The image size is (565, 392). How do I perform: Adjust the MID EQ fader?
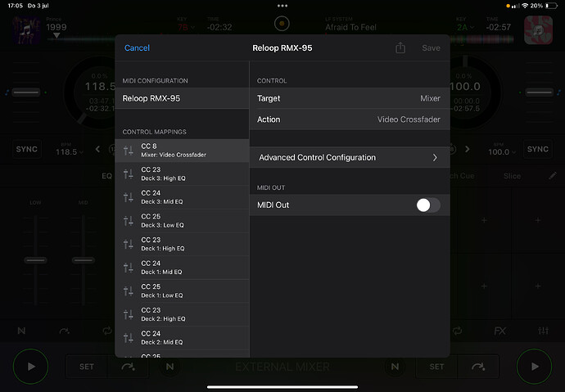click(x=84, y=260)
